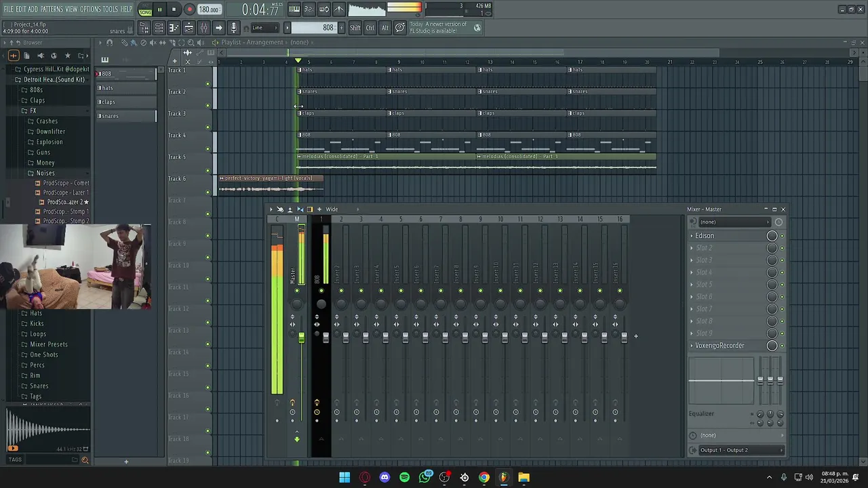Open the Mixer icon in toolbar
The image size is (868, 488).
(x=203, y=28)
